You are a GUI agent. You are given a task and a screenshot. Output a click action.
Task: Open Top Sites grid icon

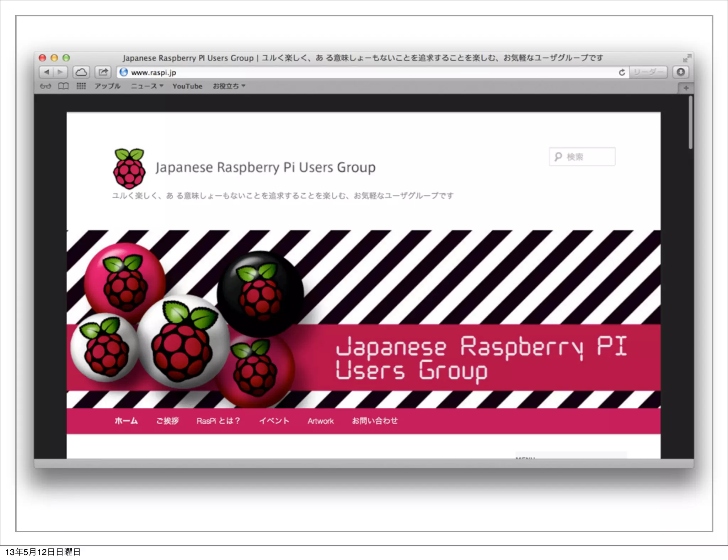pos(81,86)
